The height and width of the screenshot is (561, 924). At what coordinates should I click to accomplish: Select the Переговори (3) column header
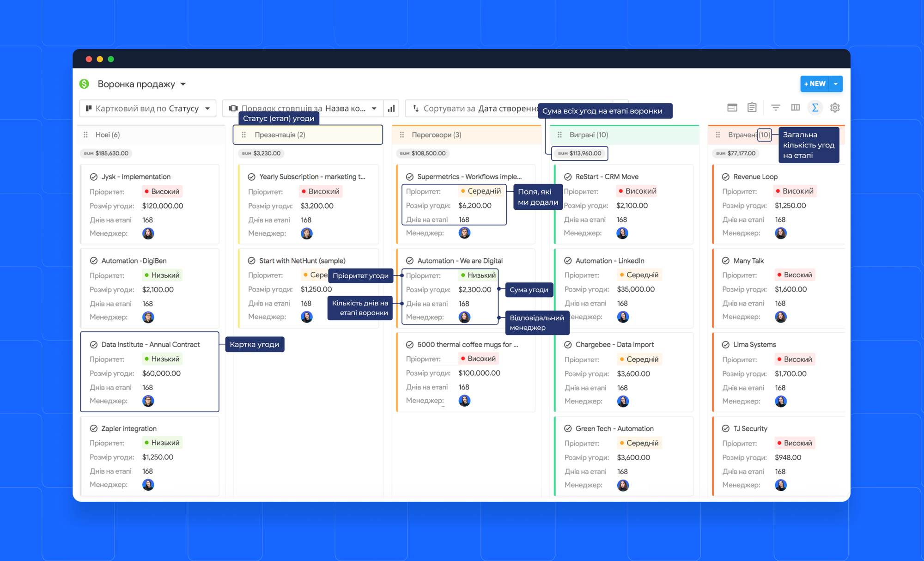click(436, 135)
